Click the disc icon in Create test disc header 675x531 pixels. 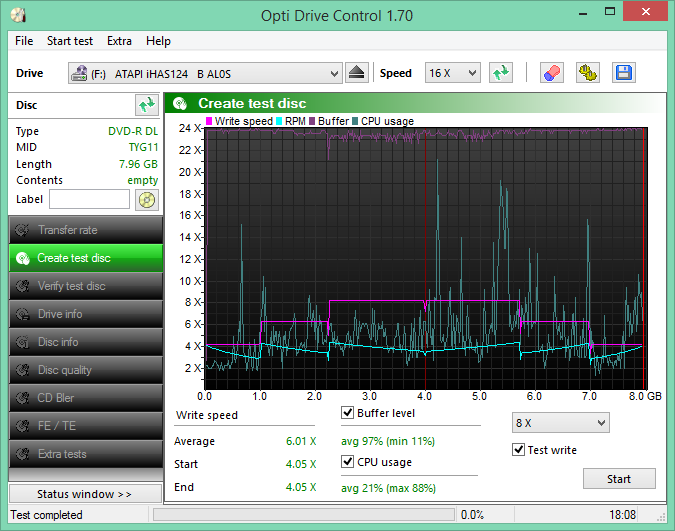click(x=180, y=103)
